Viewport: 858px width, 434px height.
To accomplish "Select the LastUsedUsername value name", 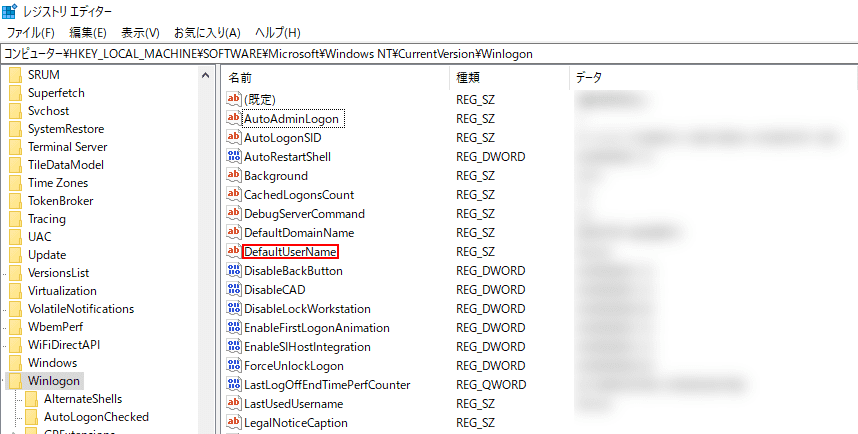I will point(293,403).
